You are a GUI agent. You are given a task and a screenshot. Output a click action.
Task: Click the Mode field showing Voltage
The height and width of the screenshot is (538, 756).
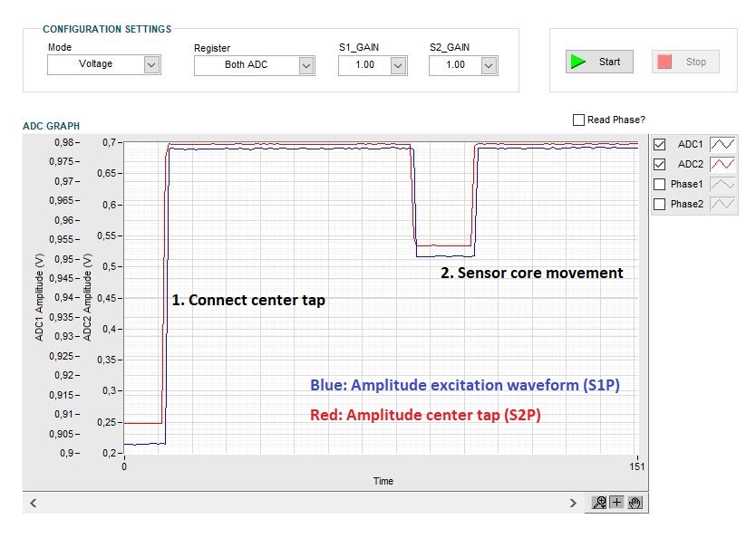click(104, 64)
